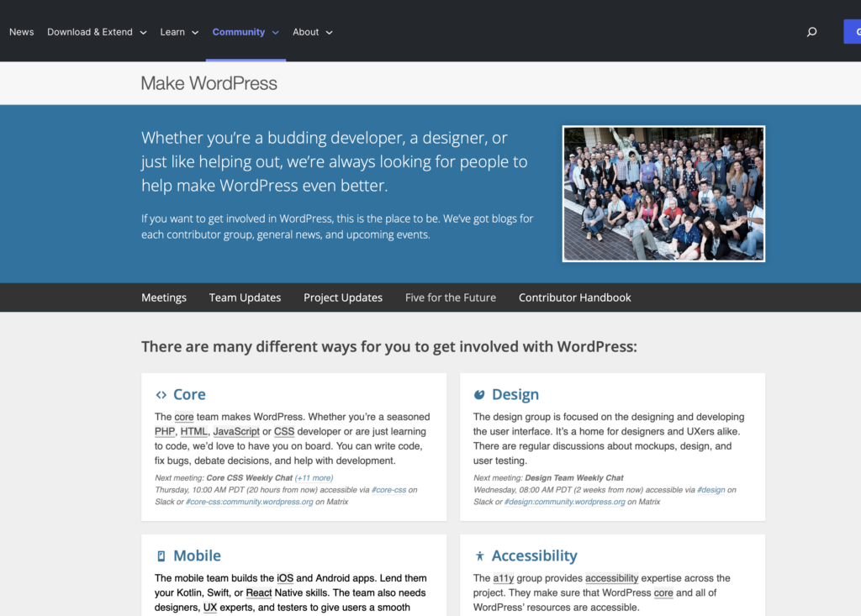Open the News menu item

click(21, 32)
